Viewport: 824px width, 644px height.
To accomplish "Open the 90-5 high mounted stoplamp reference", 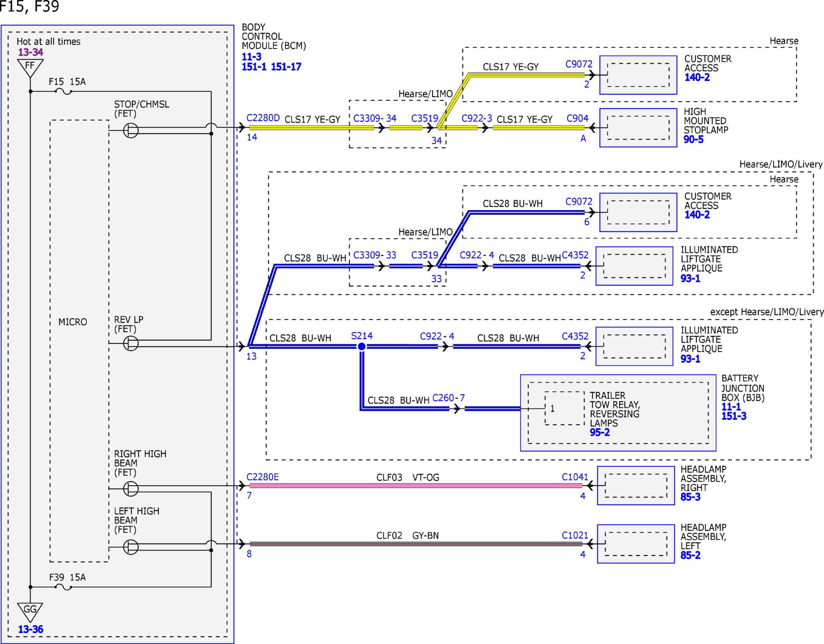I will tap(694, 140).
